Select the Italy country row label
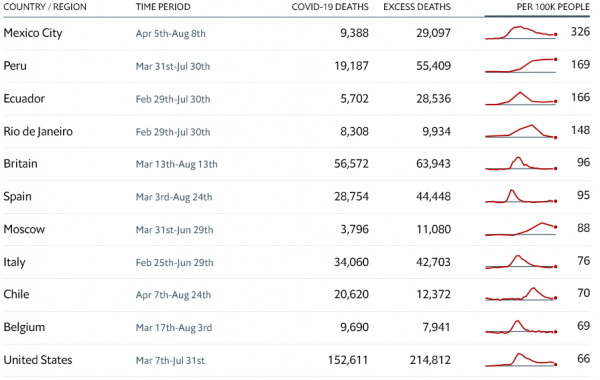Viewport: 600px width, 380px height. 15,262
